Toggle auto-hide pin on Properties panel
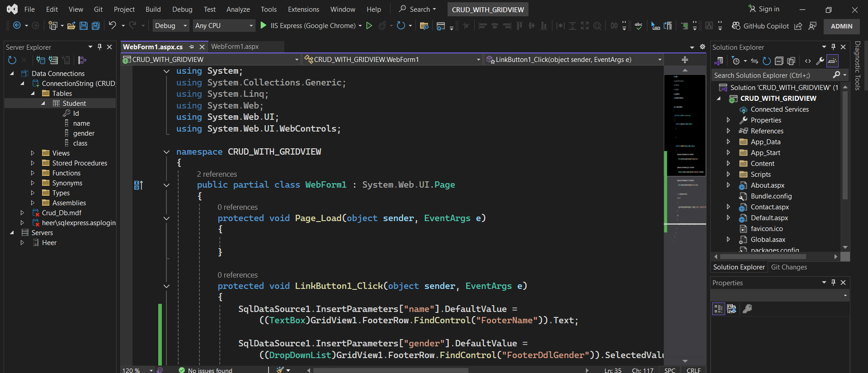 (833, 283)
